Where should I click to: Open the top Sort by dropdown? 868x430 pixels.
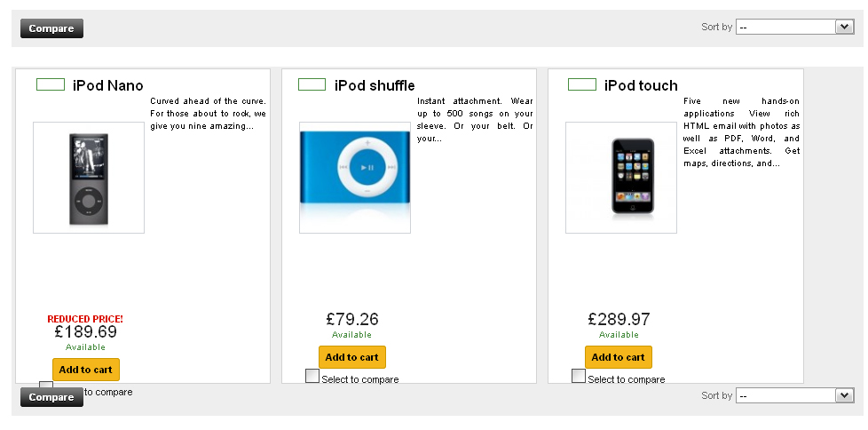(794, 27)
